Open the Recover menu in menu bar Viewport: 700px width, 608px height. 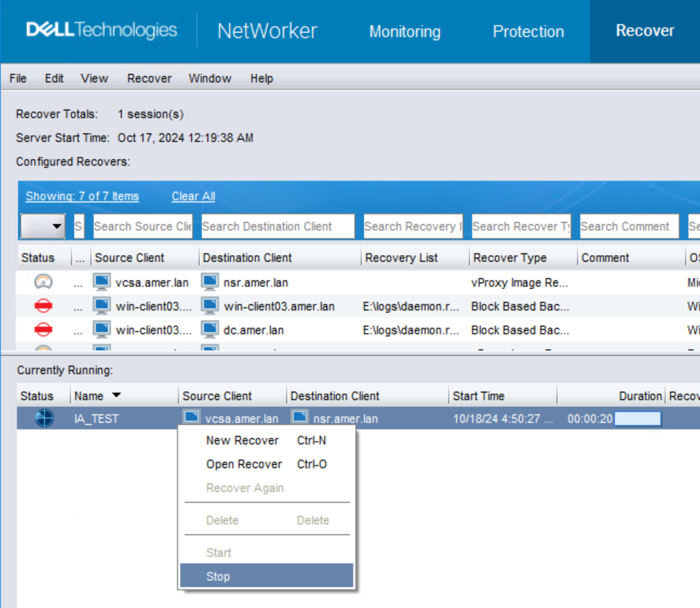(149, 79)
